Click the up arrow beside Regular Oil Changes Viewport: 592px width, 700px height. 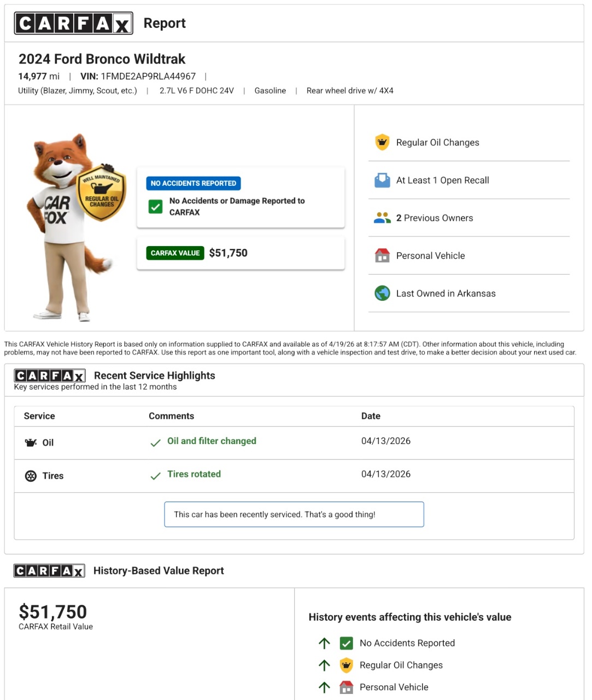coord(324,665)
